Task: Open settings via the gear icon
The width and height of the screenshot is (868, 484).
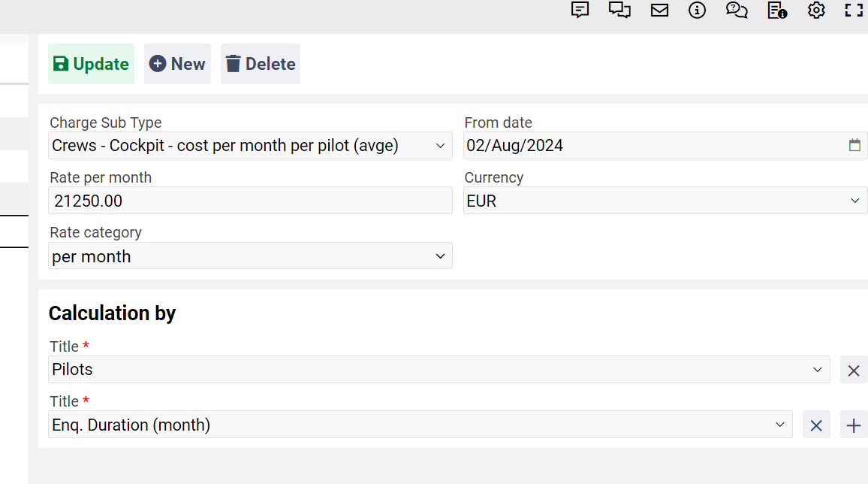Action: coord(816,11)
